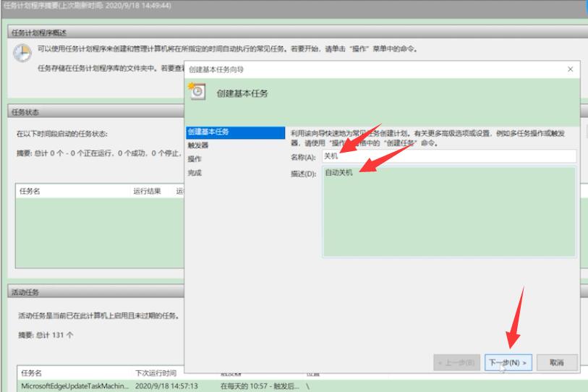Click the 描述(D) label
Screen dimensions: 588x392
tap(303, 174)
